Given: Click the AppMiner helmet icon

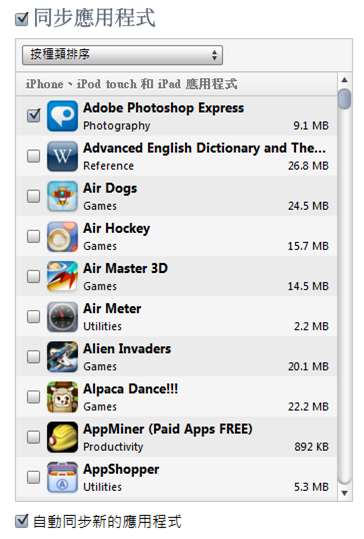Looking at the screenshot, I should [62, 437].
